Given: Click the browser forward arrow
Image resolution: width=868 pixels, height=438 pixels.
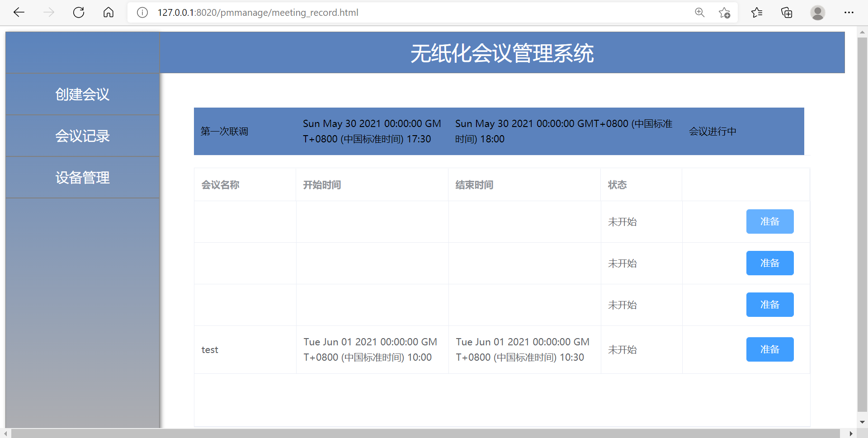Looking at the screenshot, I should pos(49,12).
